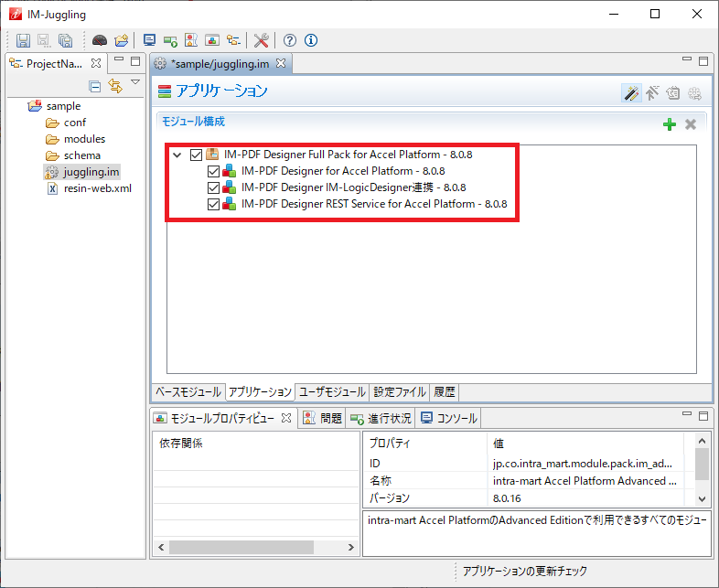Click the magic wand icon in editor header

click(631, 93)
